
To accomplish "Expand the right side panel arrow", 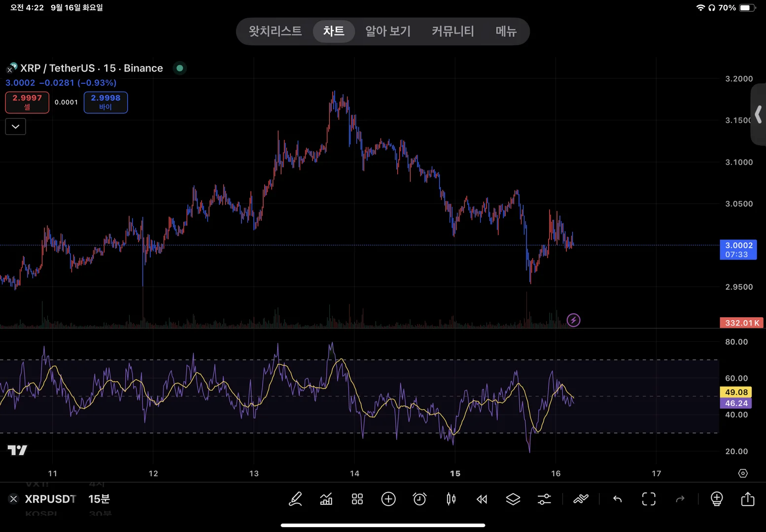I will pos(758,114).
